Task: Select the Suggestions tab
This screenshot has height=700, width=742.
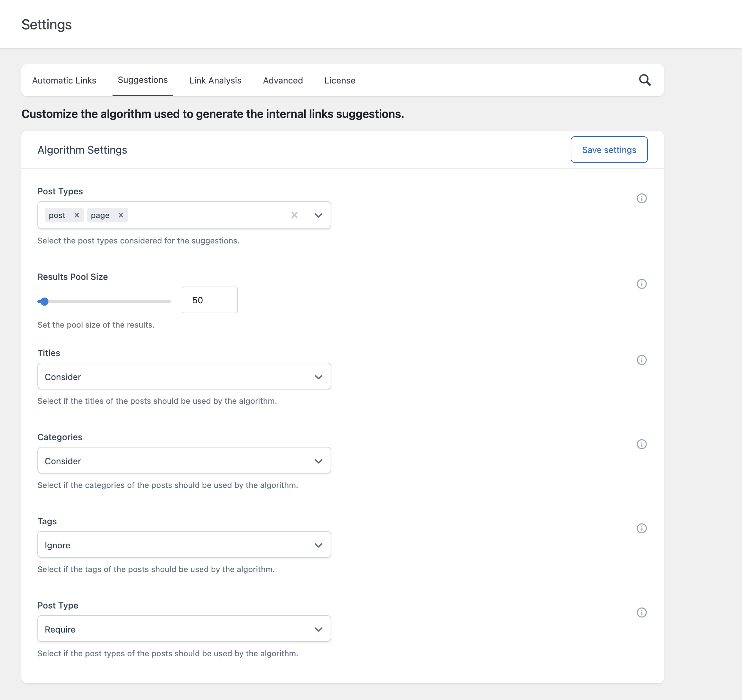Action: (143, 80)
